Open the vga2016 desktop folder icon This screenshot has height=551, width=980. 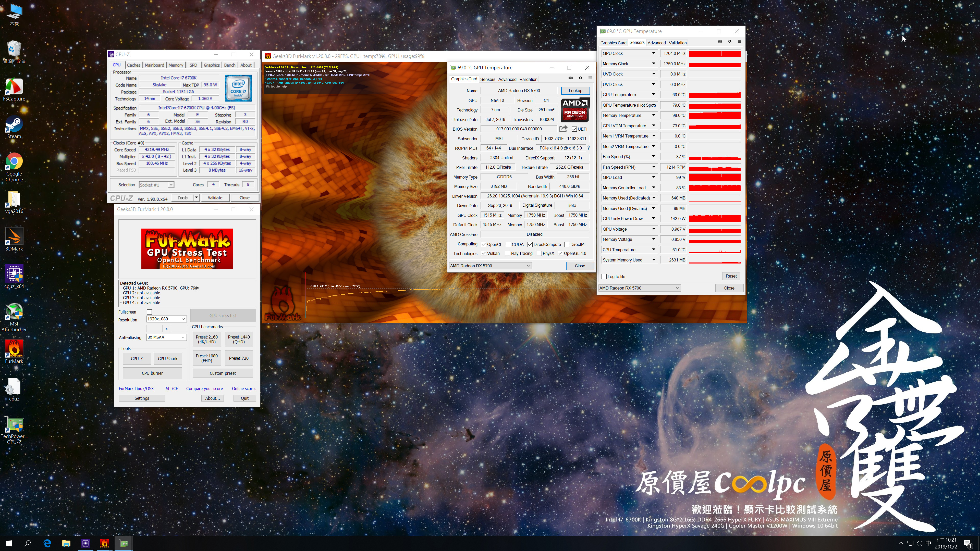14,202
